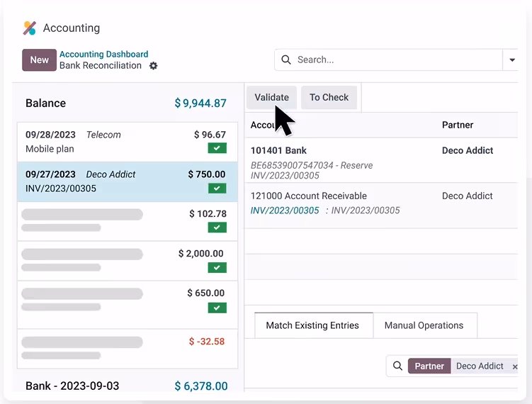532x404 pixels.
Task: Select the $102.78 statement line
Action: tap(128, 221)
